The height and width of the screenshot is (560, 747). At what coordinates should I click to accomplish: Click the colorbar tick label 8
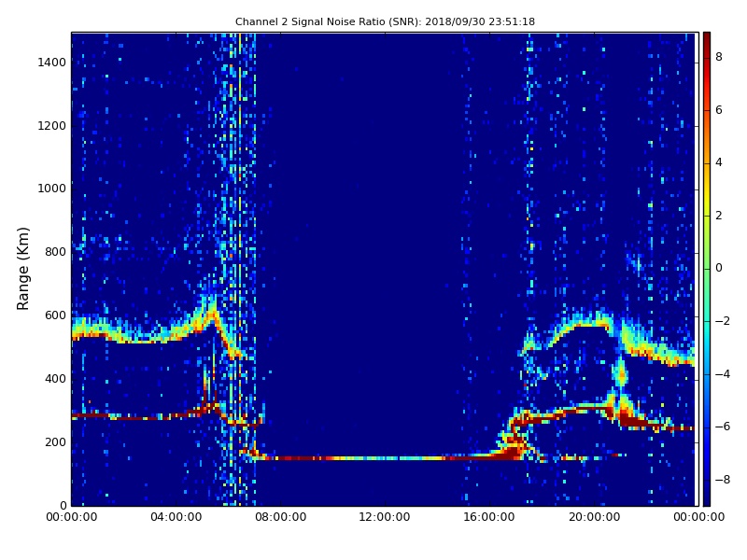click(x=719, y=57)
